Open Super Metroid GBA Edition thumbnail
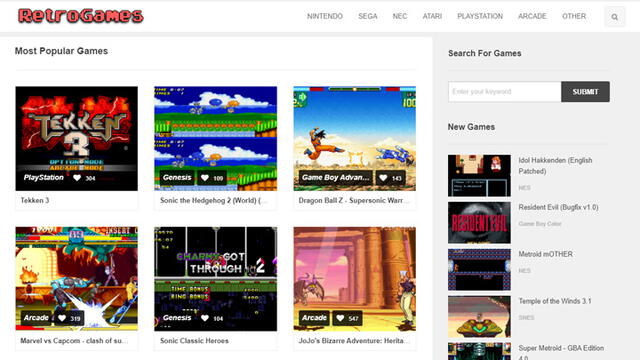Image resolution: width=640 pixels, height=360 pixels. [x=479, y=351]
